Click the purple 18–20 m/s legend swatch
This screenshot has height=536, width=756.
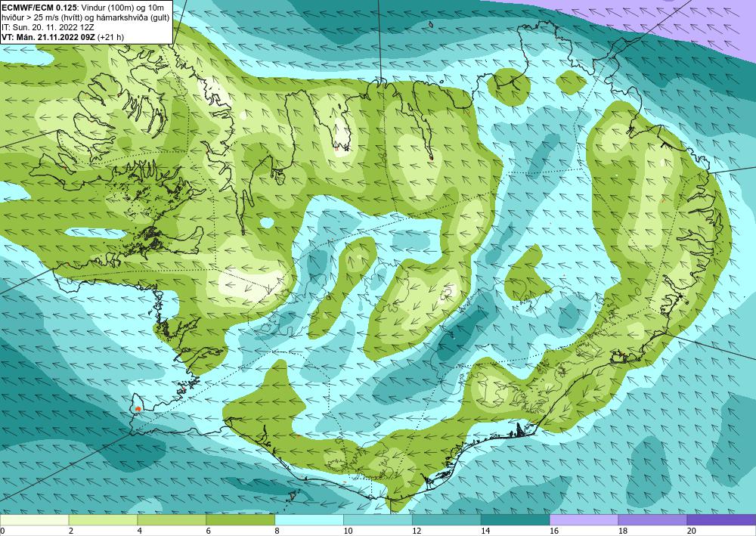(653, 519)
